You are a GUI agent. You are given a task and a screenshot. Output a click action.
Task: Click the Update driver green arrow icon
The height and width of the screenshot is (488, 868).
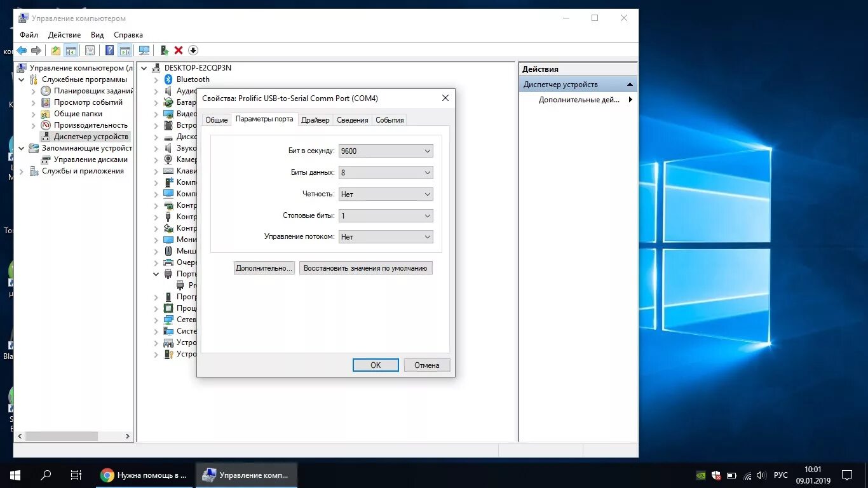pos(164,50)
